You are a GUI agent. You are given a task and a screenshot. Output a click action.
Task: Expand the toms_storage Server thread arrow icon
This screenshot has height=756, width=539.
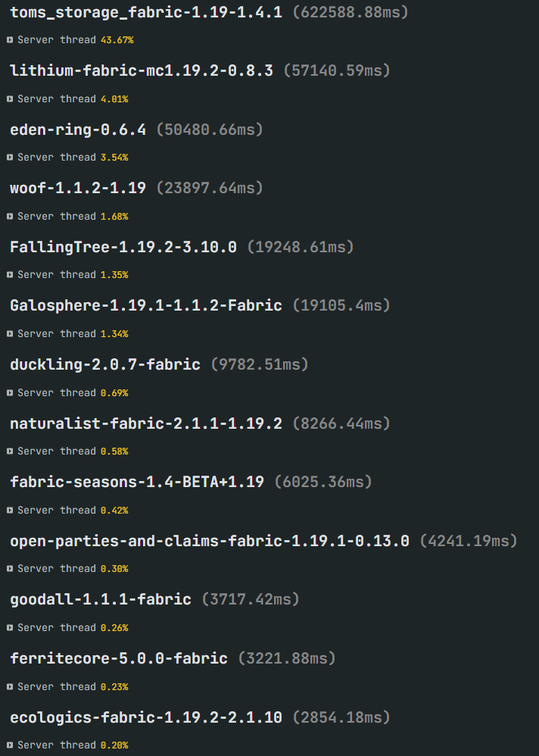click(x=10, y=39)
